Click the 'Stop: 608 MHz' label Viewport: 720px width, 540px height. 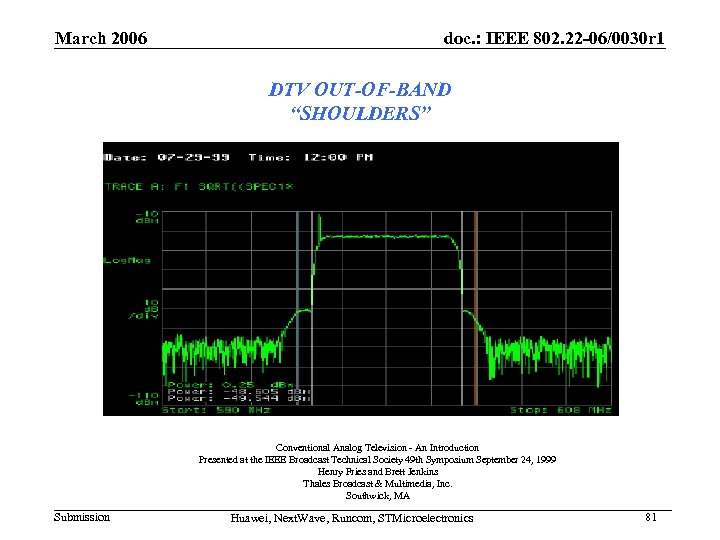[x=561, y=410]
